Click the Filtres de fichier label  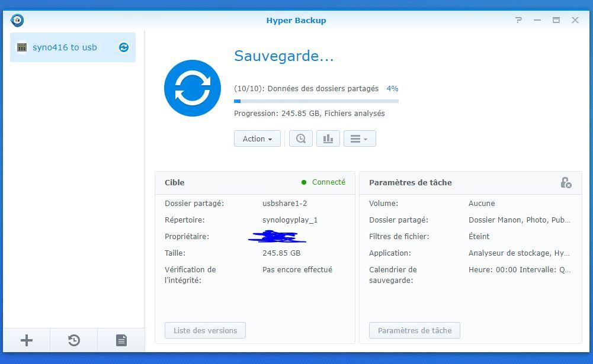tap(399, 237)
